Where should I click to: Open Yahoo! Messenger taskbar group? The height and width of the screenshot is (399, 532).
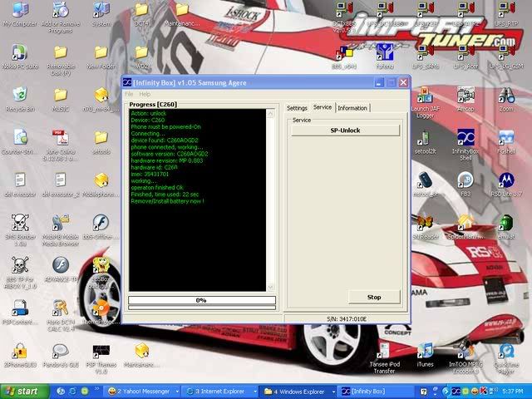click(x=143, y=392)
